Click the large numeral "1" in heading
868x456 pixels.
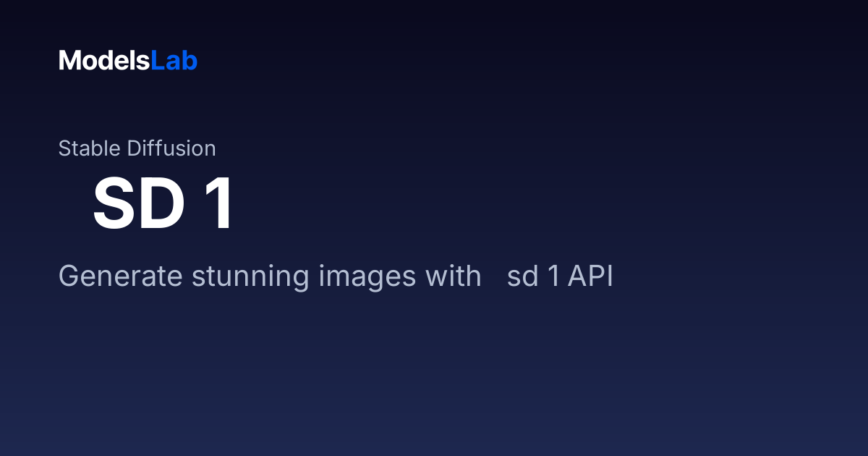(x=220, y=204)
